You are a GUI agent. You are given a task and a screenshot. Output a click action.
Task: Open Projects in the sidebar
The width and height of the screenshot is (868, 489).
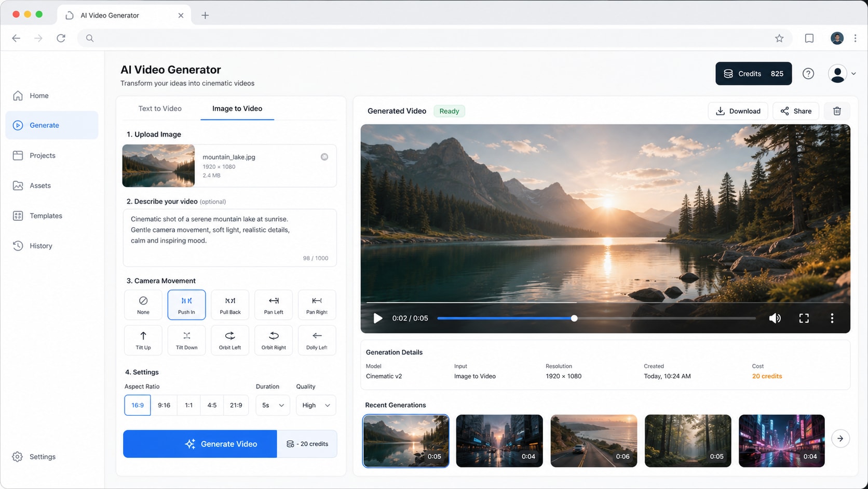51,155
